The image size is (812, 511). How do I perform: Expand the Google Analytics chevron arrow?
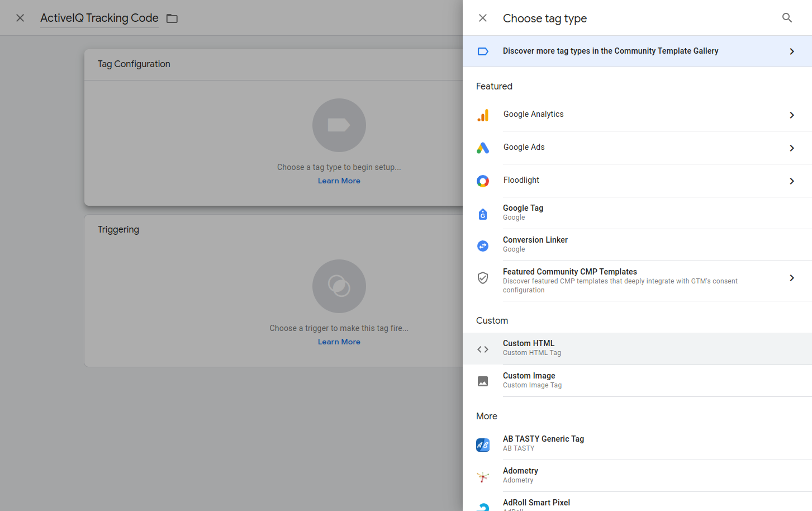792,115
